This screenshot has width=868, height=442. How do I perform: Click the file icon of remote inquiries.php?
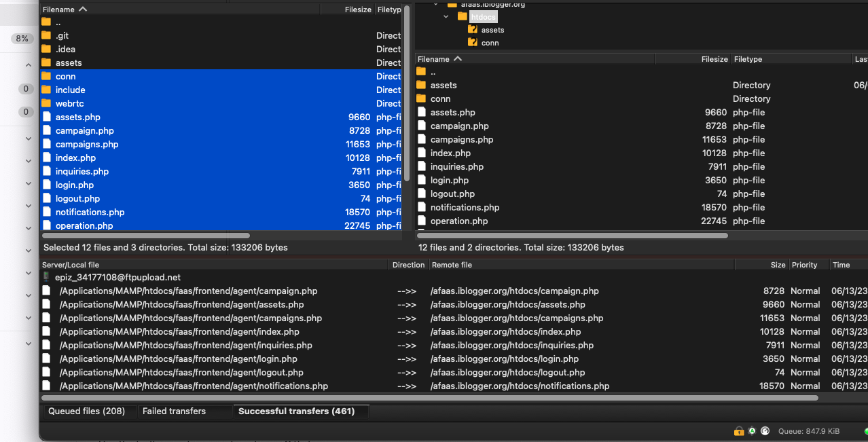click(x=422, y=166)
